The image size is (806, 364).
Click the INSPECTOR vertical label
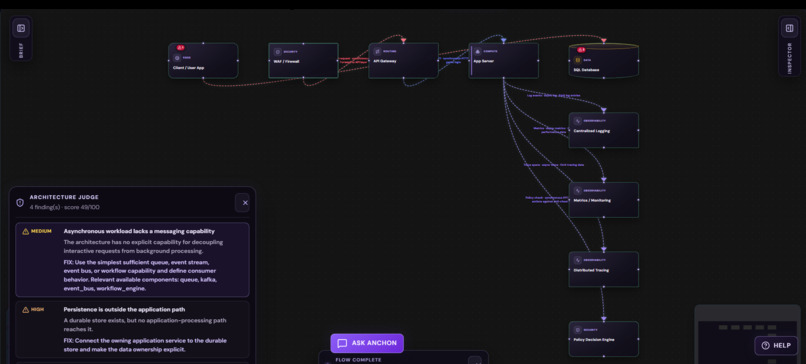[x=790, y=58]
